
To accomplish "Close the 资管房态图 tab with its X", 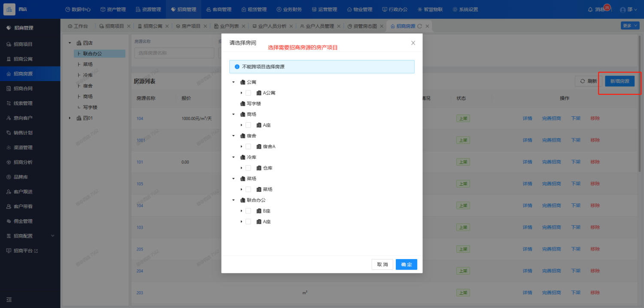I will (382, 26).
